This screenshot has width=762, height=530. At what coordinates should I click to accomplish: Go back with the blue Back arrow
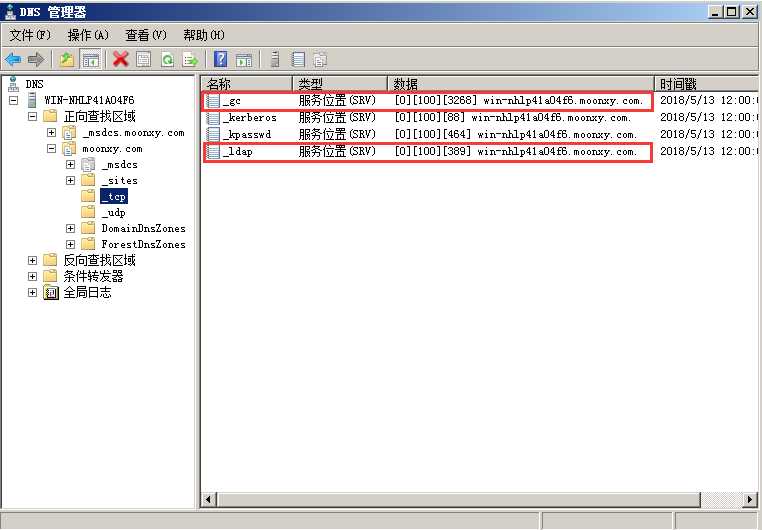[x=13, y=60]
